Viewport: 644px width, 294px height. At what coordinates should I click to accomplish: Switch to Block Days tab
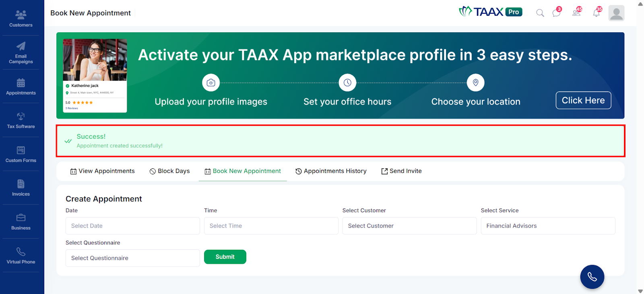coord(169,171)
